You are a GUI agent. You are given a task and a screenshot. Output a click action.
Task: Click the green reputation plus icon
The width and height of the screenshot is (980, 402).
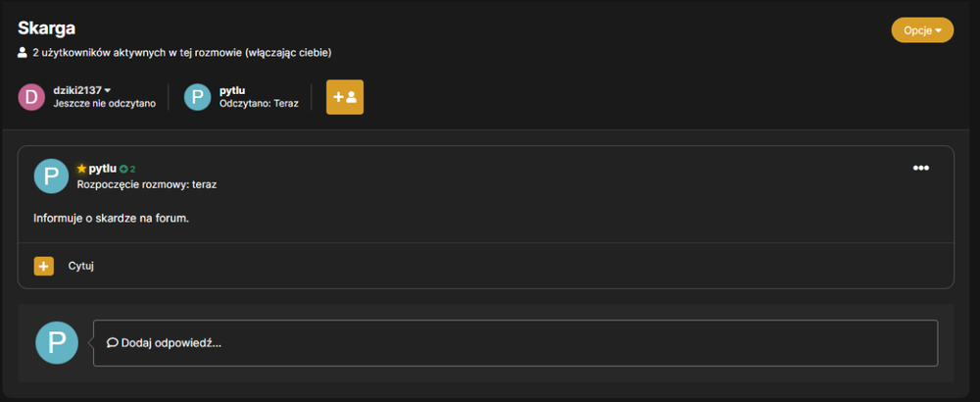tap(123, 169)
